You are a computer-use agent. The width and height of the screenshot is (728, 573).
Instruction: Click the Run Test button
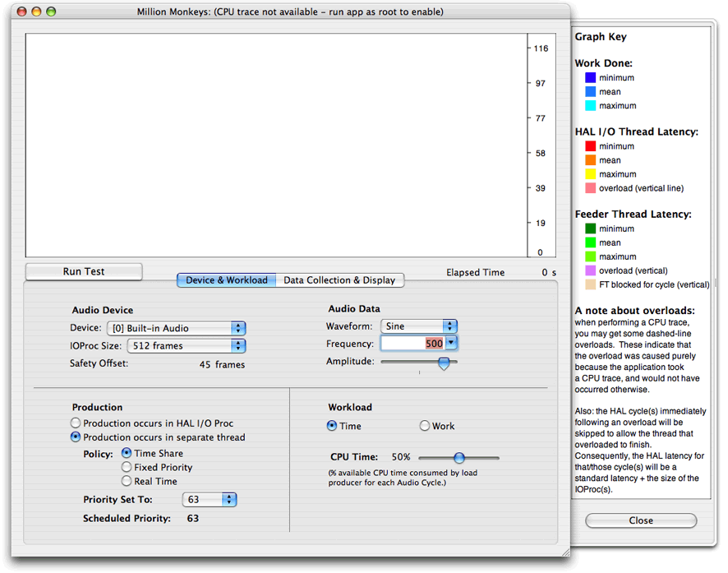(x=82, y=271)
